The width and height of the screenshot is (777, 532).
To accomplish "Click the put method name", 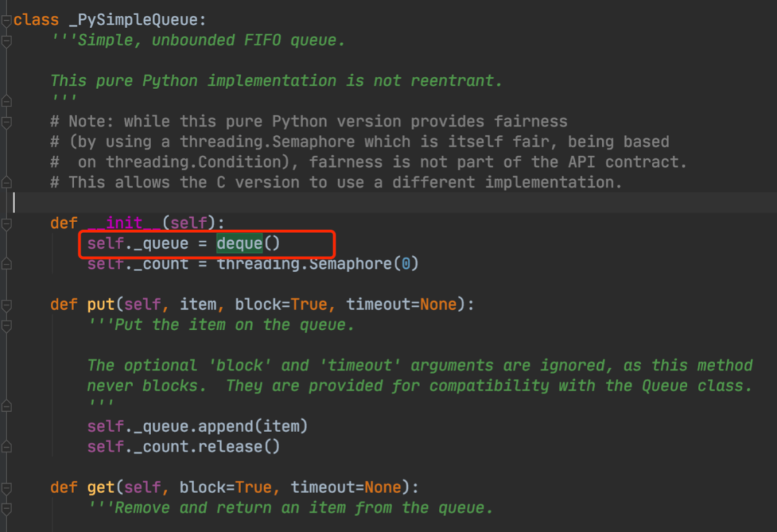I will 101,305.
